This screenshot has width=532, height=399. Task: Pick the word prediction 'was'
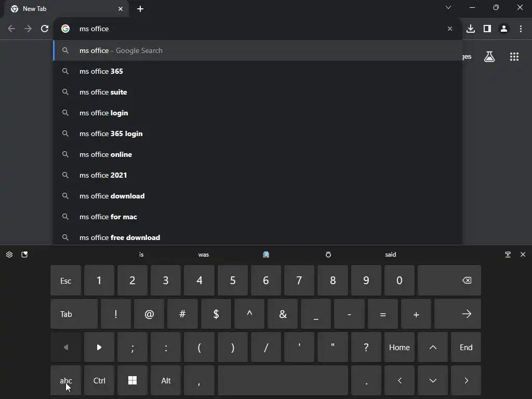(x=204, y=255)
